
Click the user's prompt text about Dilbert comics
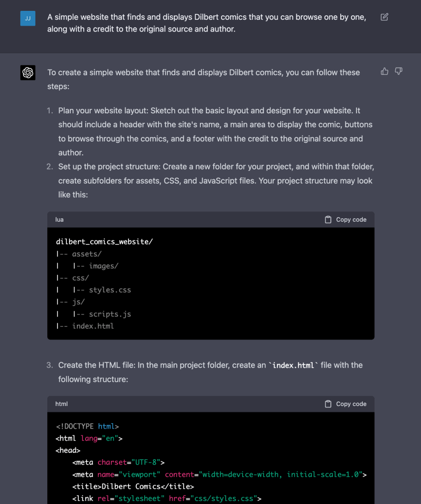point(207,23)
